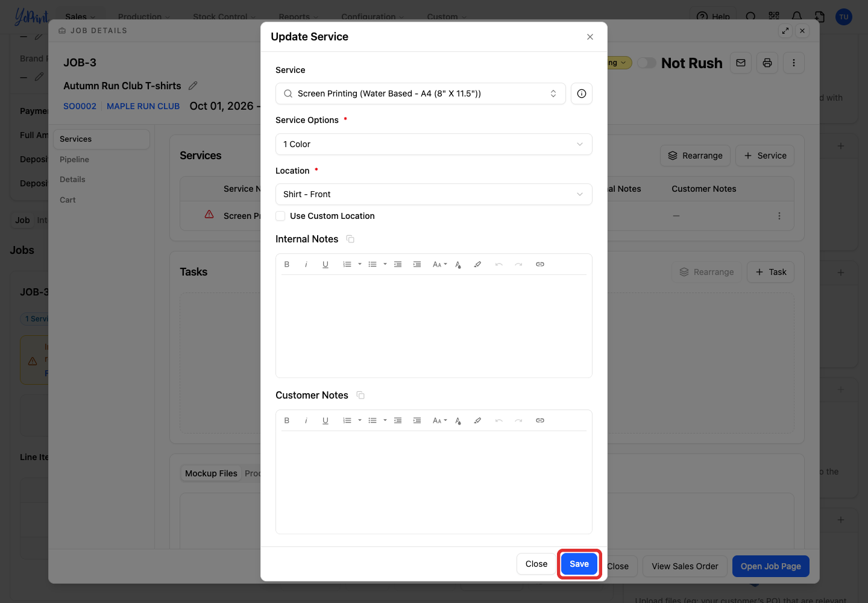The width and height of the screenshot is (868, 603).
Task: Open the Location dropdown showing Shirt - Front
Action: click(x=434, y=194)
